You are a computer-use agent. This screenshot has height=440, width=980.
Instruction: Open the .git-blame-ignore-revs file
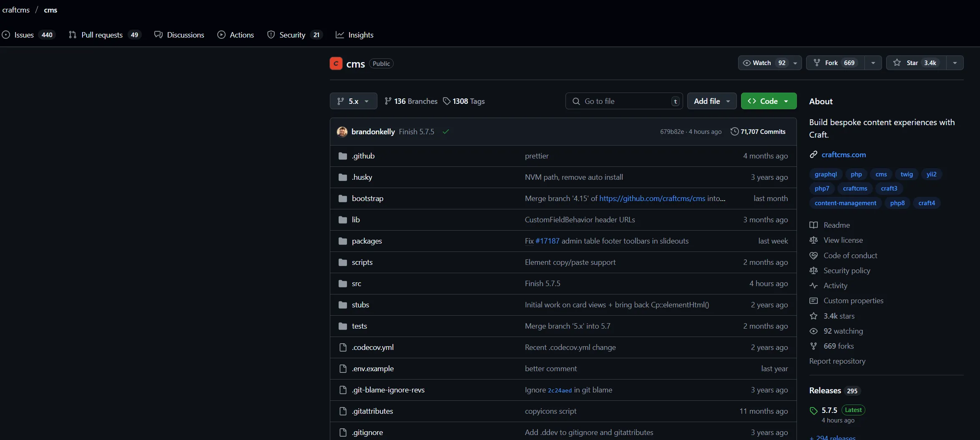[388, 390]
